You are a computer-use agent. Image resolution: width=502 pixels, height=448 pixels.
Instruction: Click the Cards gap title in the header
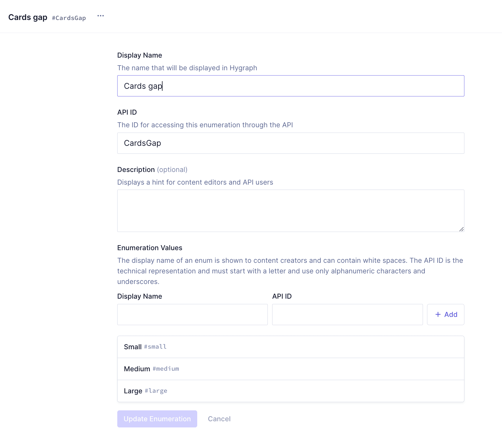click(x=28, y=17)
